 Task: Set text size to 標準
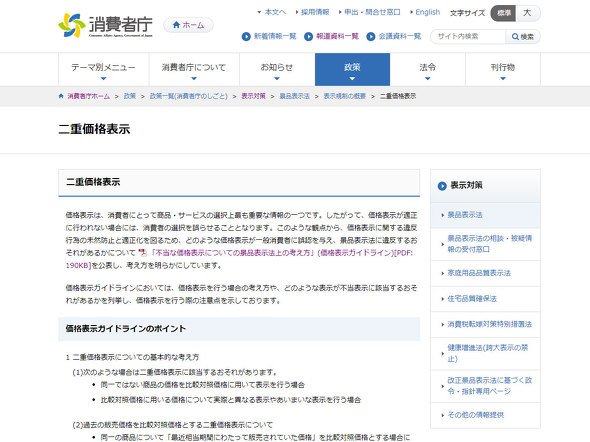(503, 13)
